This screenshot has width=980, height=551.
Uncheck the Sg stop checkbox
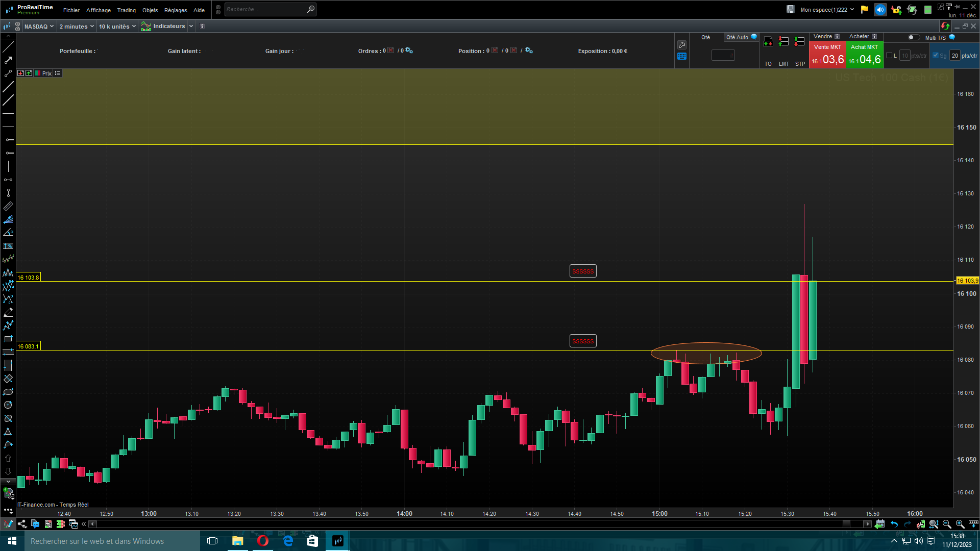(936, 55)
